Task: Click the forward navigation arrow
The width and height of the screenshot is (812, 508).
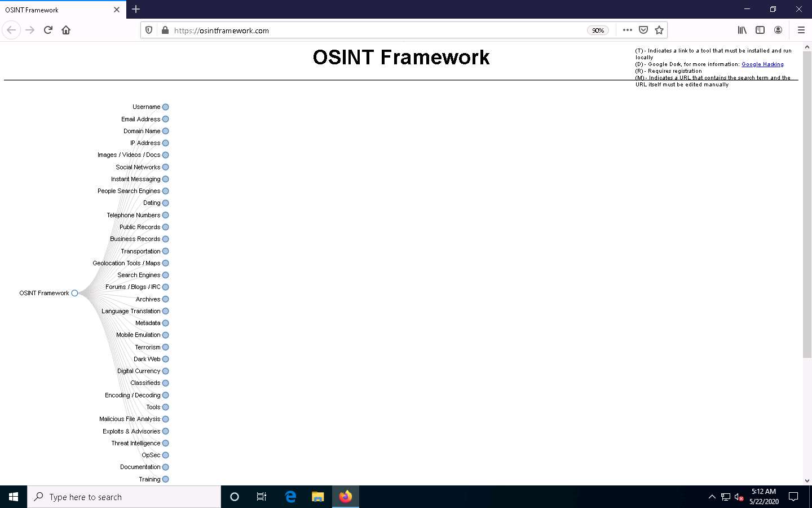Action: [x=30, y=30]
